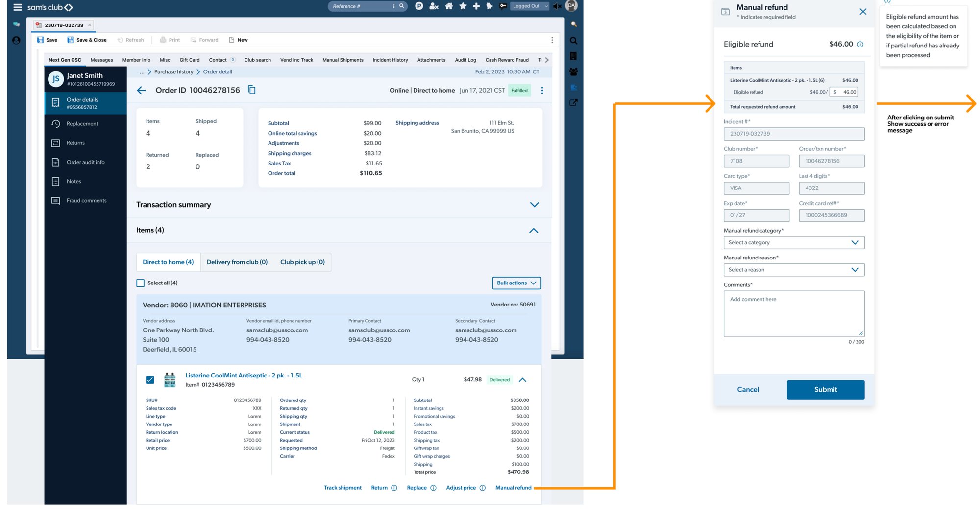The image size is (980, 518).
Task: Click the user profile icon in left rail
Action: (x=16, y=41)
